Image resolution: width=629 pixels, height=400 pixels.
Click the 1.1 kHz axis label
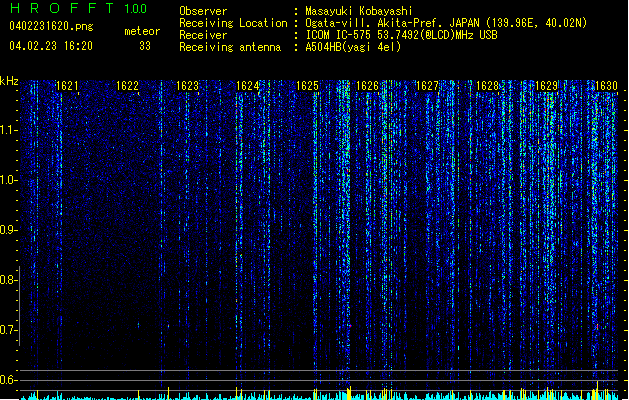8,130
